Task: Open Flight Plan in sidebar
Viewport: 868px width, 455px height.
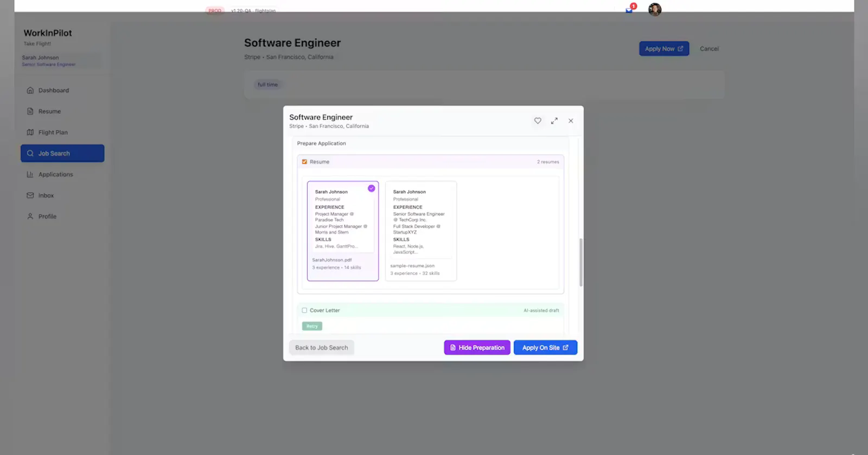Action: point(62,132)
